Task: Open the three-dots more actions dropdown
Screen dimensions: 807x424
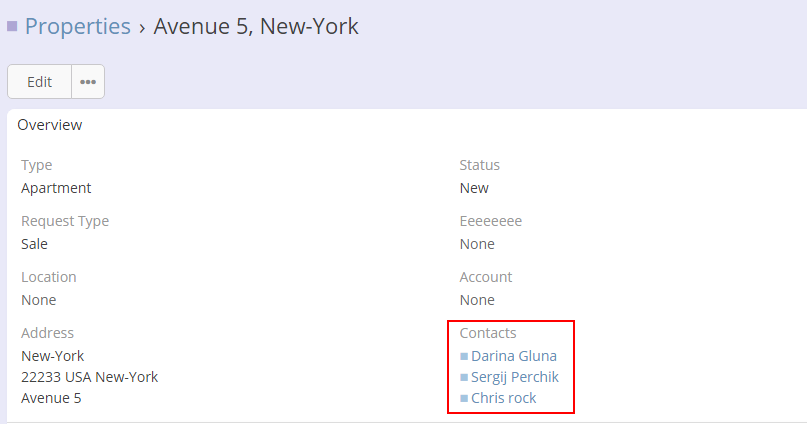Action: tap(88, 82)
